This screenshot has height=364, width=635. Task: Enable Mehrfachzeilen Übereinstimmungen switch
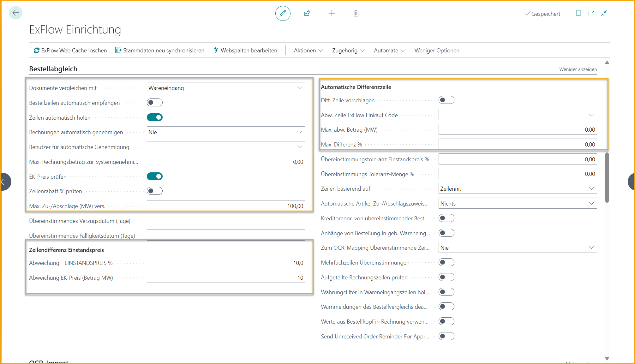pyautogui.click(x=446, y=262)
